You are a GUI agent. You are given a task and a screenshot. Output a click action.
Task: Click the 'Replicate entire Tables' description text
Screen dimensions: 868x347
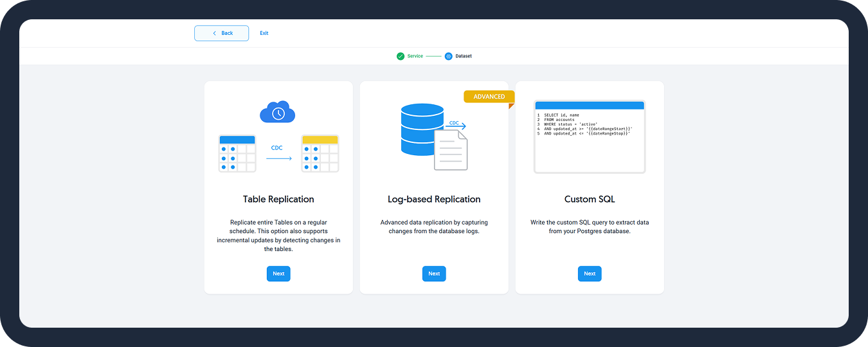pyautogui.click(x=278, y=236)
